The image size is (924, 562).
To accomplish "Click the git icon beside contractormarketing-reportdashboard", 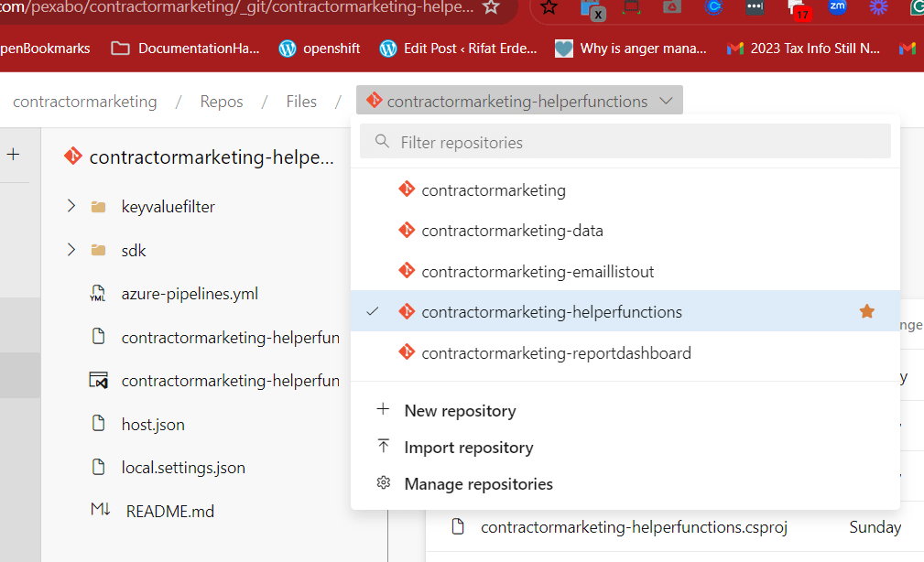I will [x=407, y=352].
